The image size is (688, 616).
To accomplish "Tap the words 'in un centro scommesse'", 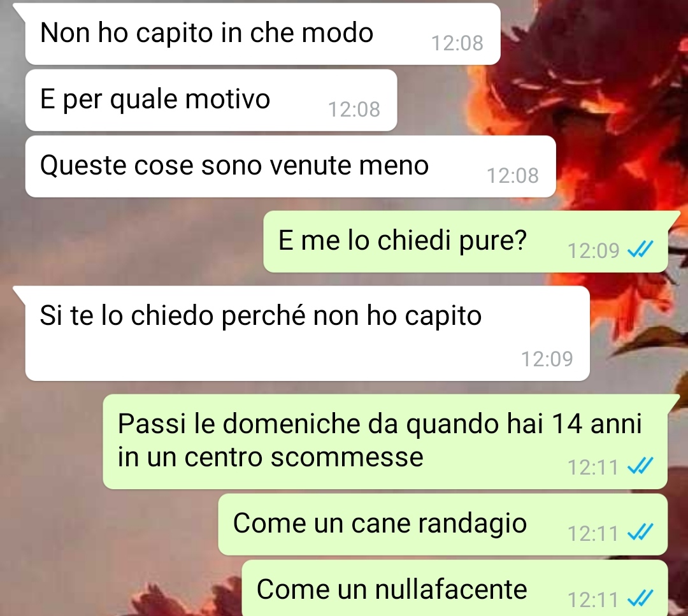I will [270, 457].
